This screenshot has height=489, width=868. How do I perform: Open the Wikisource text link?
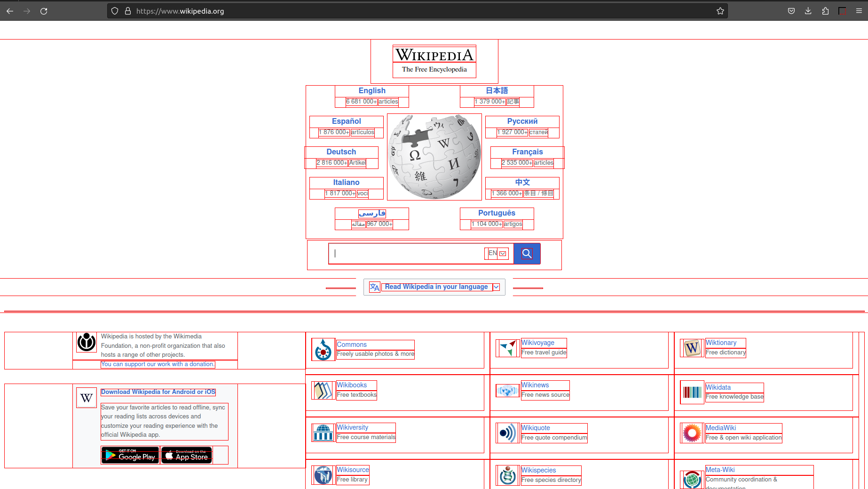(x=353, y=470)
